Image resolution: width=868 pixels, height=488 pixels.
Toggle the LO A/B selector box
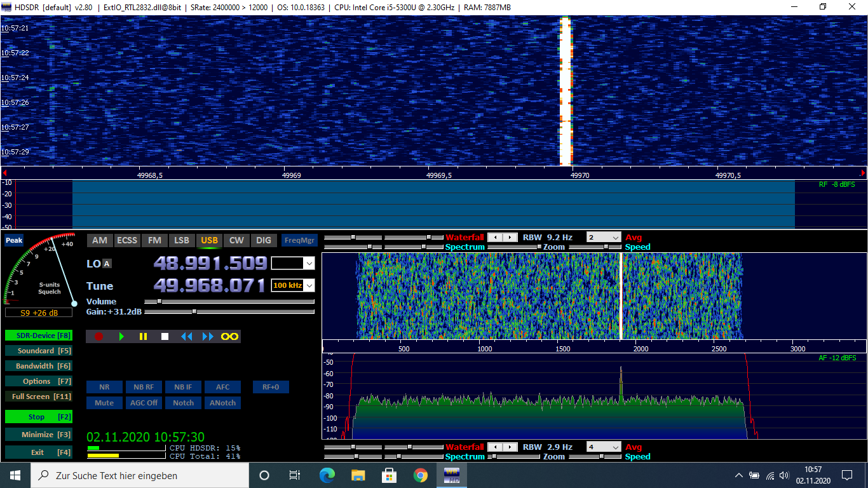coord(107,264)
